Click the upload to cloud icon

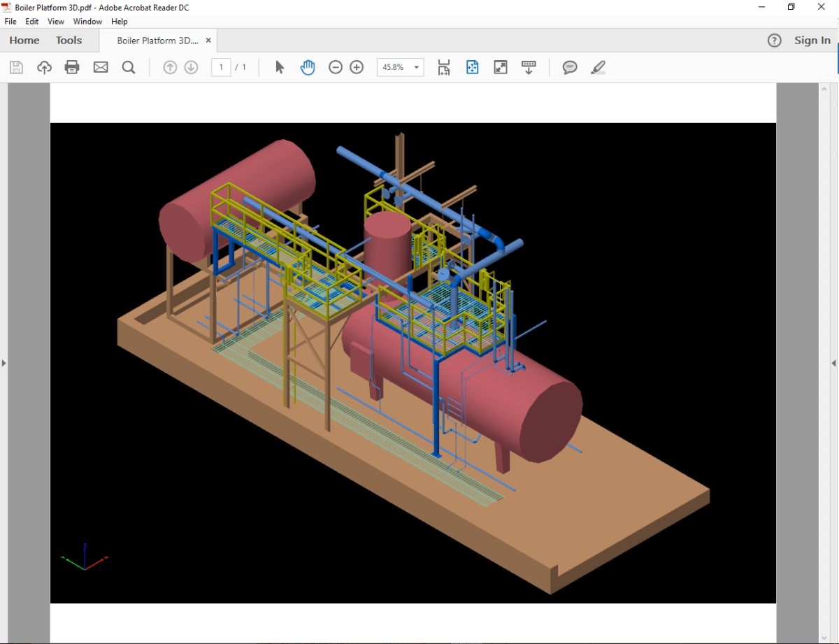click(x=44, y=67)
